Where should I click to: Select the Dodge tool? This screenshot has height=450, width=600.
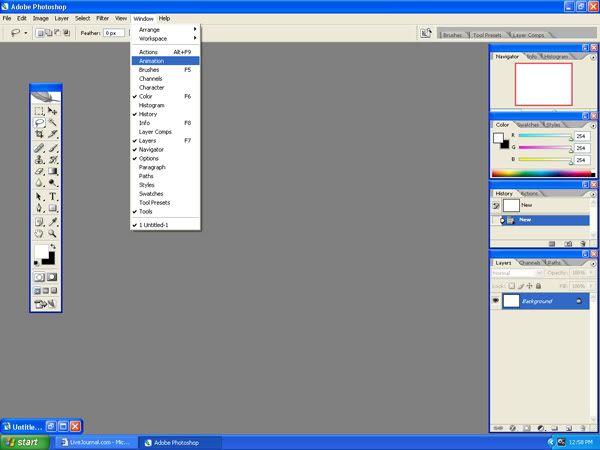52,183
